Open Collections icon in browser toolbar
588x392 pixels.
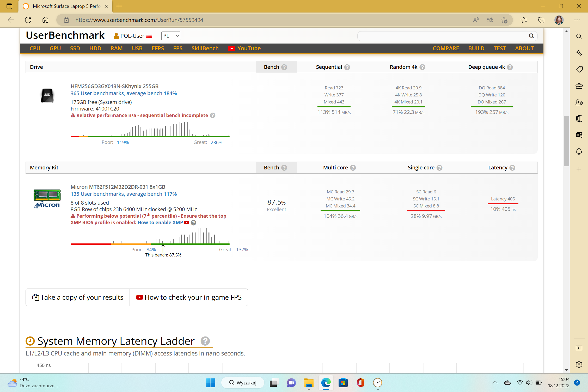click(x=541, y=20)
